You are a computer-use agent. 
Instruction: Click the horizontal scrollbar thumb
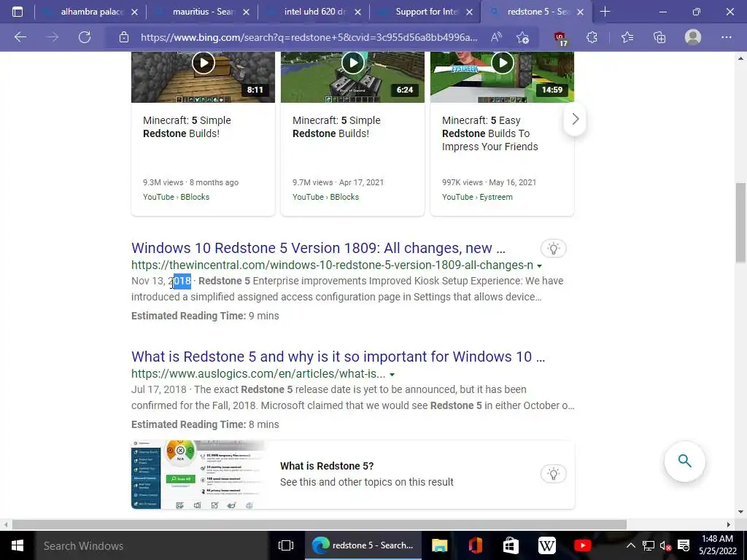(x=320, y=524)
